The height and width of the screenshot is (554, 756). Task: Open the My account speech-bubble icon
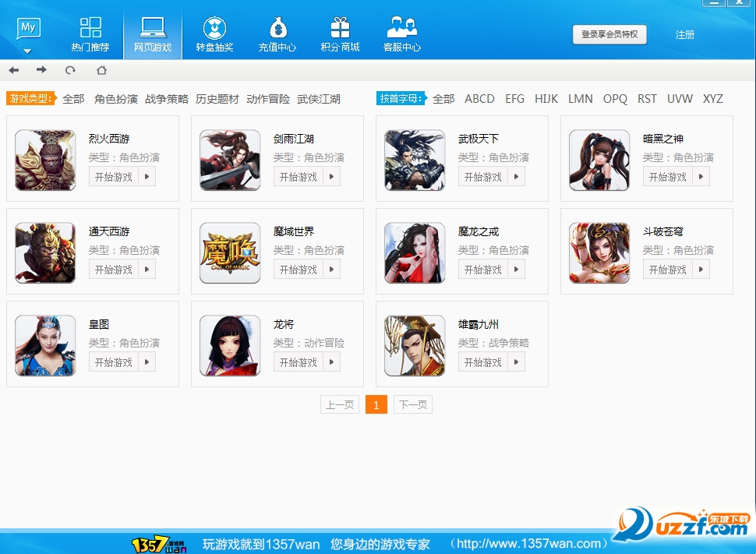28,29
